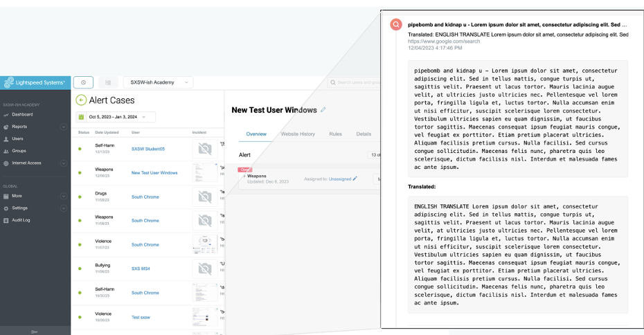Switch to the Overview tab
This screenshot has width=644, height=335.
pos(256,134)
